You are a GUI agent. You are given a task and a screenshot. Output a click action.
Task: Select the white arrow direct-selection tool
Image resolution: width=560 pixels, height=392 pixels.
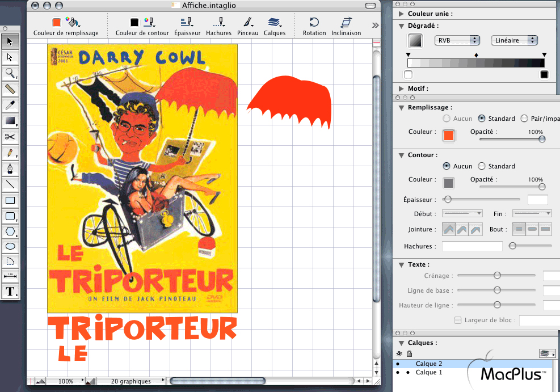point(10,57)
